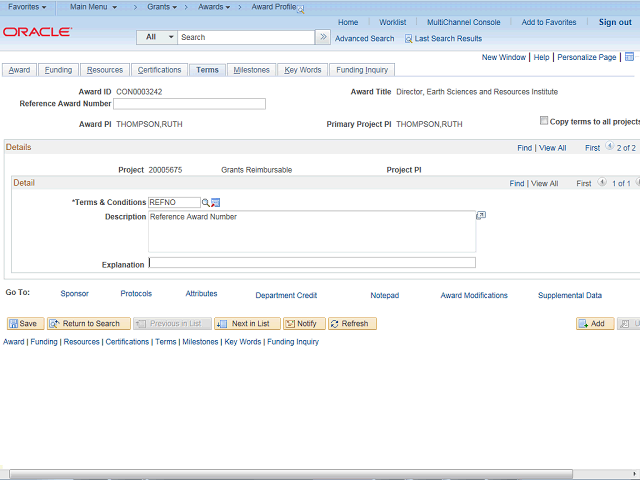Switch to the Certifications tab
Image resolution: width=640 pixels, height=480 pixels.
pos(159,70)
